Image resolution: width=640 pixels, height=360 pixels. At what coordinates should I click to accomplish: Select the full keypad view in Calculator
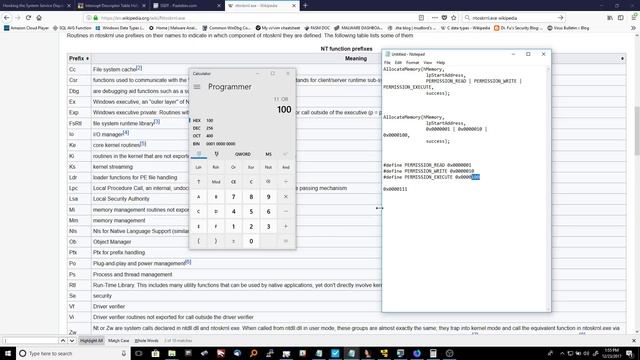point(199,154)
